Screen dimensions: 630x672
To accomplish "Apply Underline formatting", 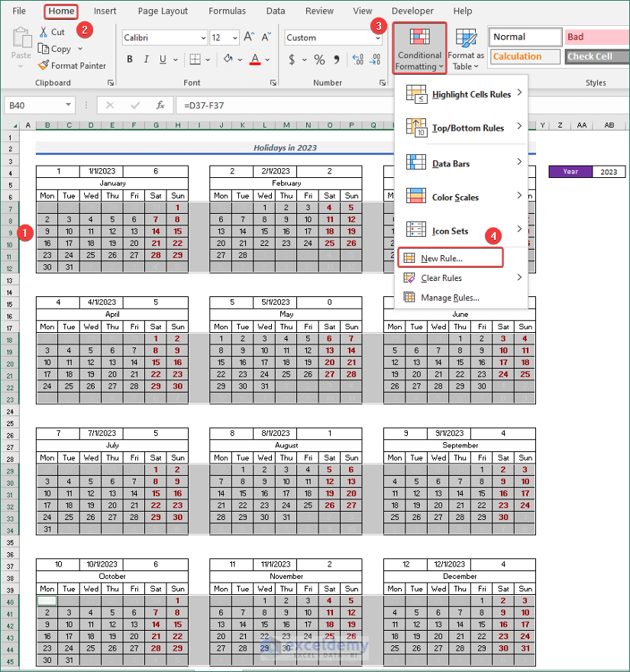I will 163,59.
